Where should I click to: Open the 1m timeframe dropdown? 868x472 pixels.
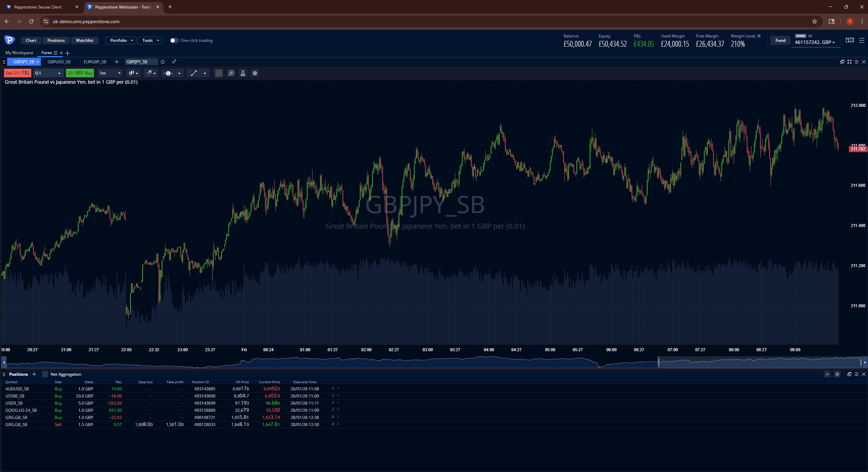110,73
